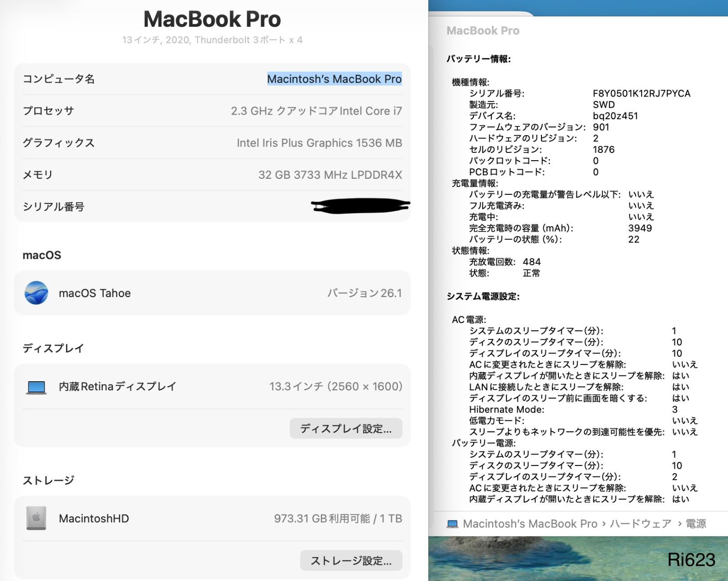
Task: Click the フル充電済み: row
Action: 561,206
